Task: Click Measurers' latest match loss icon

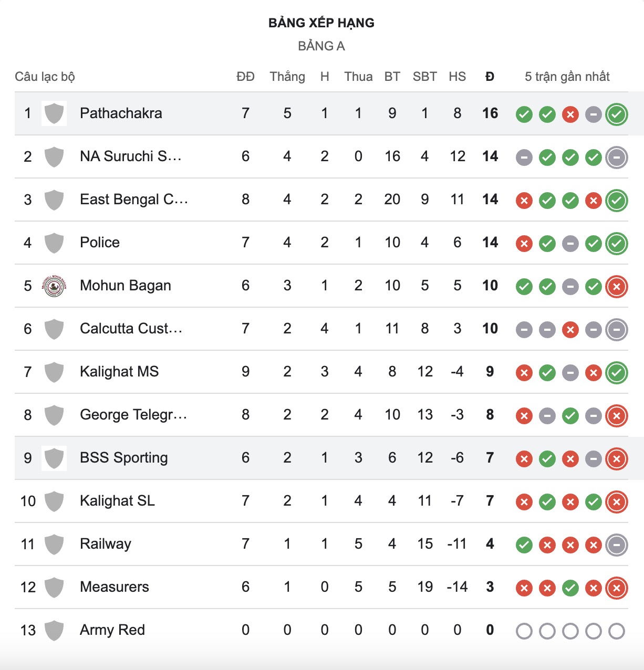Action: 617,588
